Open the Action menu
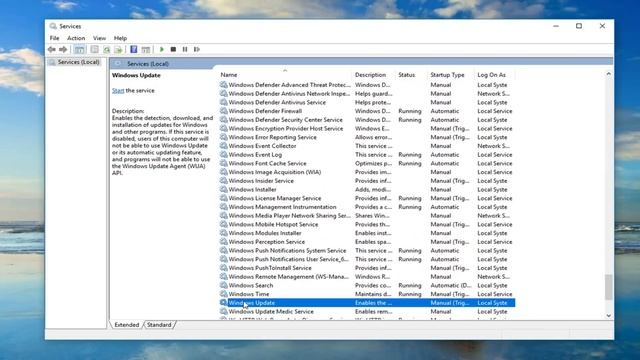640x360 pixels. pyautogui.click(x=76, y=38)
